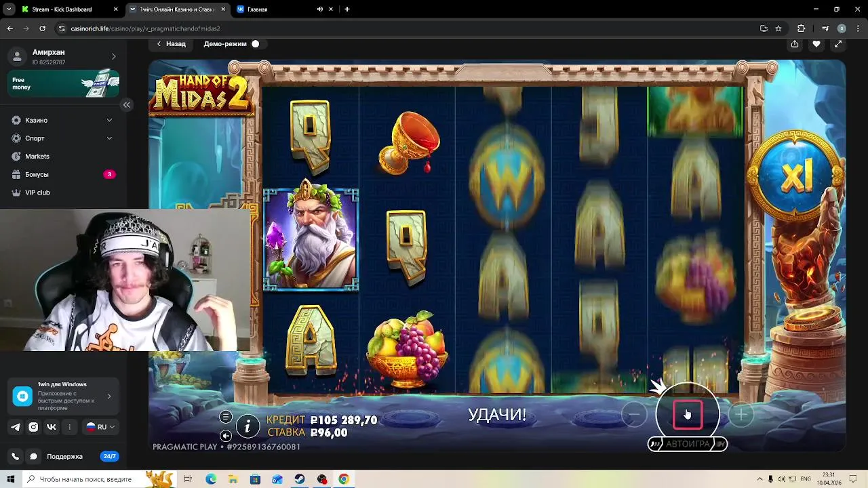The image size is (868, 488).
Task: Toggle the Демо-режим switch
Action: [256, 44]
